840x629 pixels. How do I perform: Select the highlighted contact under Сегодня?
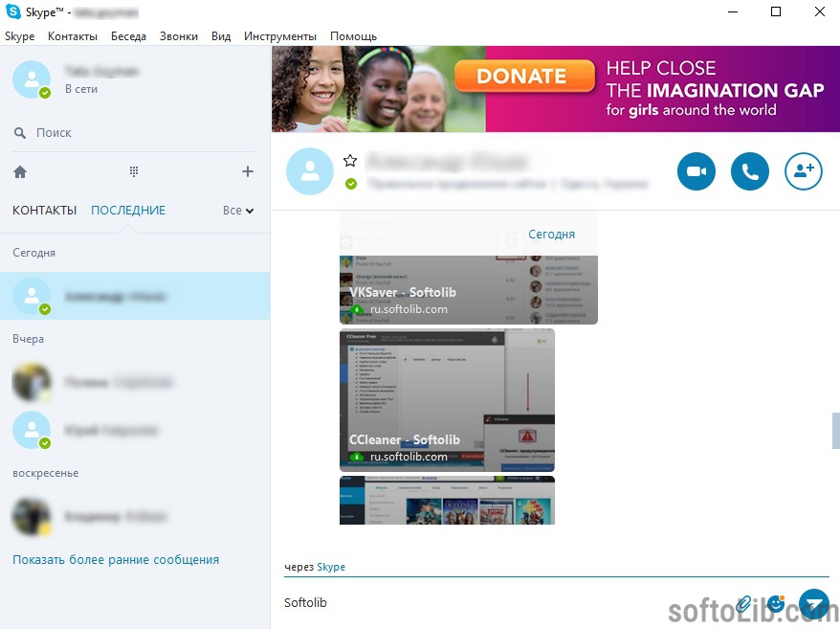[135, 296]
